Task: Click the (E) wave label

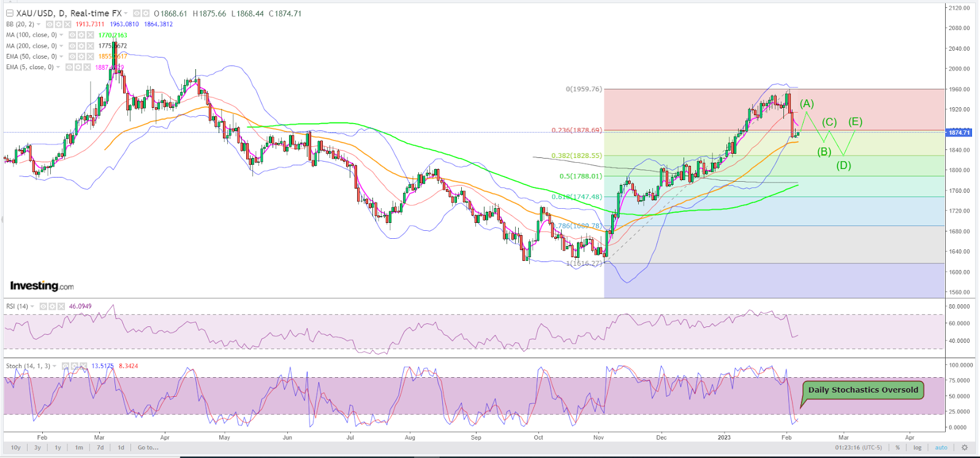Action: point(855,122)
